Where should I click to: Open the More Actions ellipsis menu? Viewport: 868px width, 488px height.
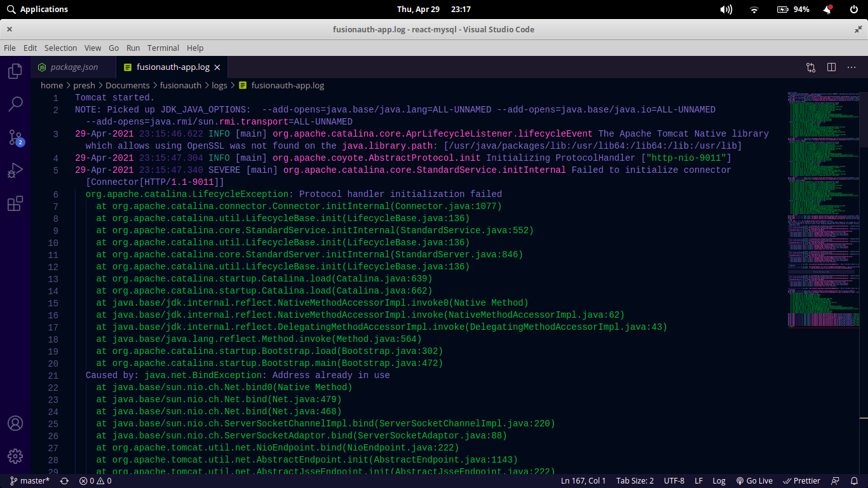click(851, 67)
